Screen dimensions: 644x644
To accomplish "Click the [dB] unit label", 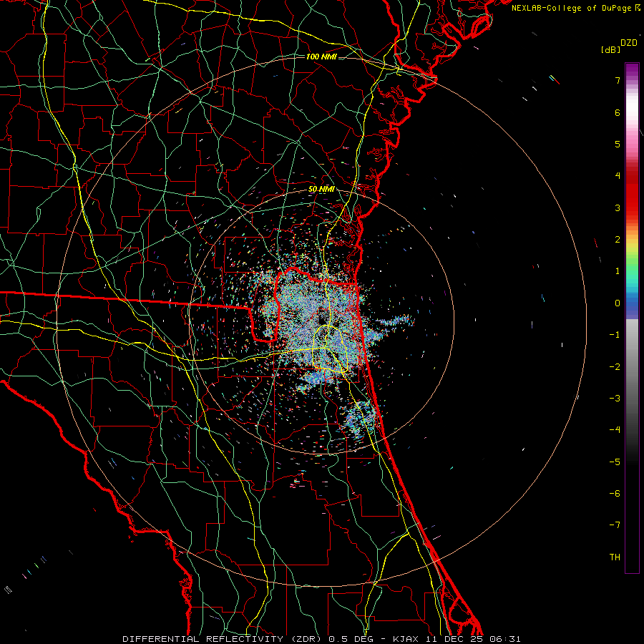I will coord(611,50).
